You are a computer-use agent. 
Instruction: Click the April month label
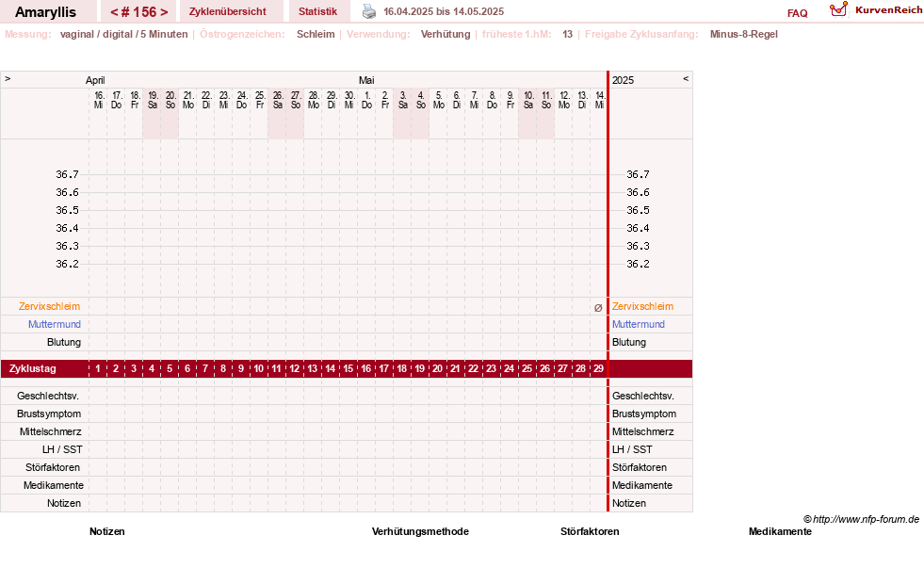coord(95,80)
